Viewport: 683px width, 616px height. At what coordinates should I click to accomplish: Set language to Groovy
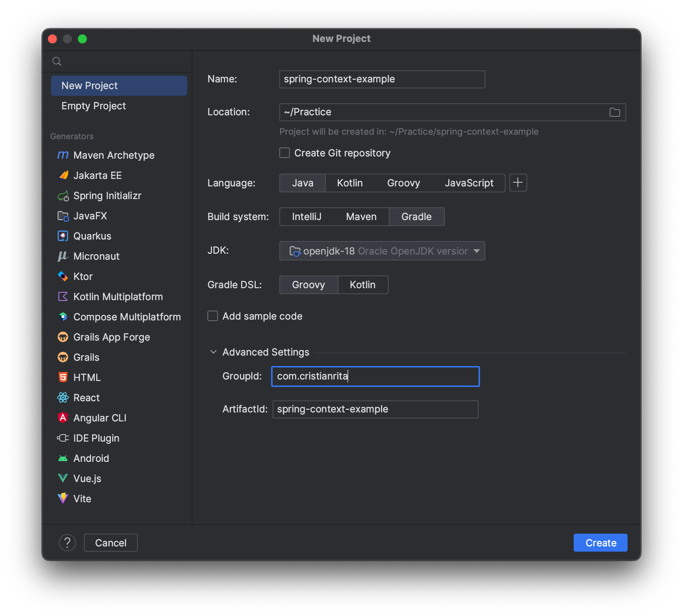click(403, 183)
